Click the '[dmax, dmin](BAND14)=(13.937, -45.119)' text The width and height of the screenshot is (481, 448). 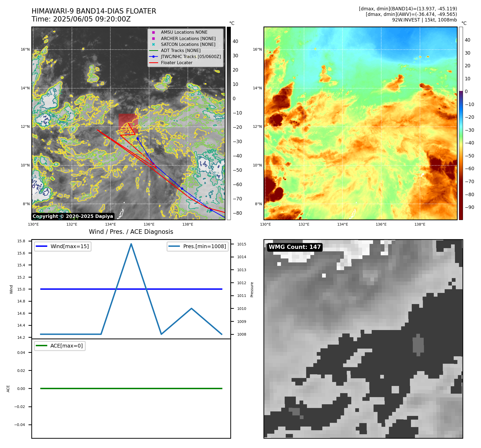[x=408, y=9]
